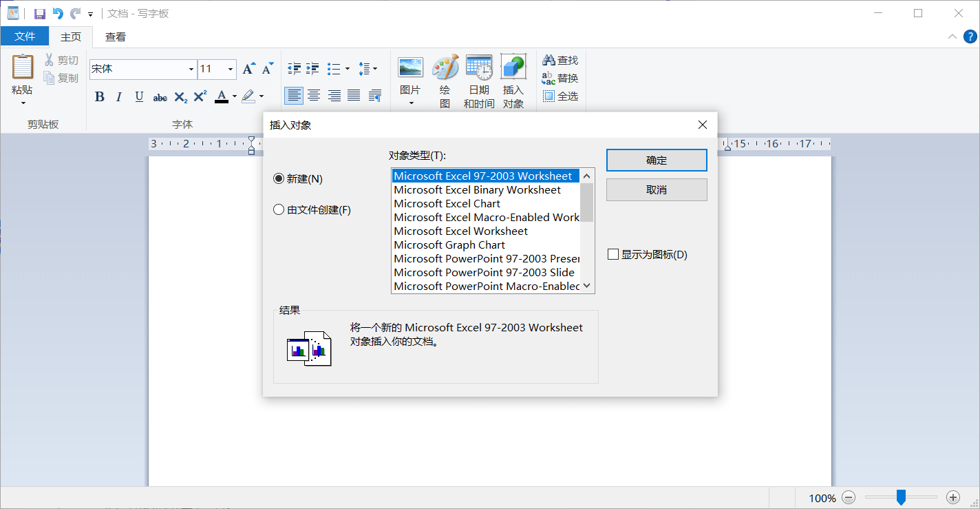The height and width of the screenshot is (509, 980).
Task: Zoom in with the plus button
Action: [953, 497]
